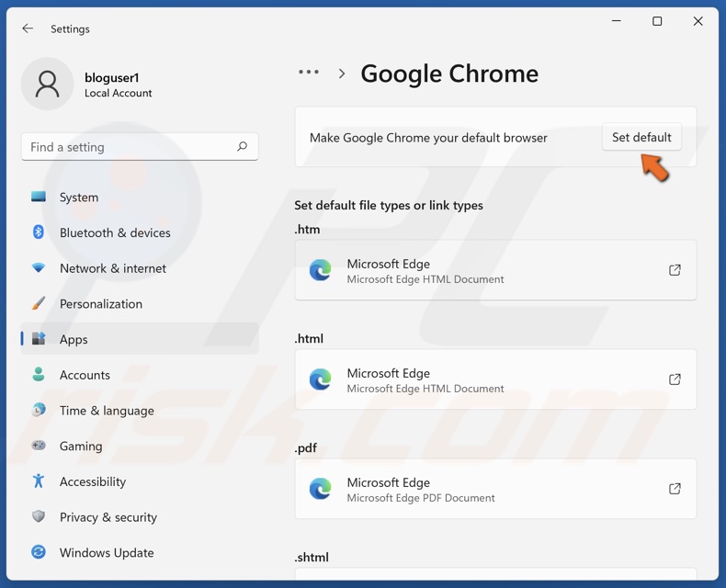Open Windows Update page

click(x=107, y=553)
